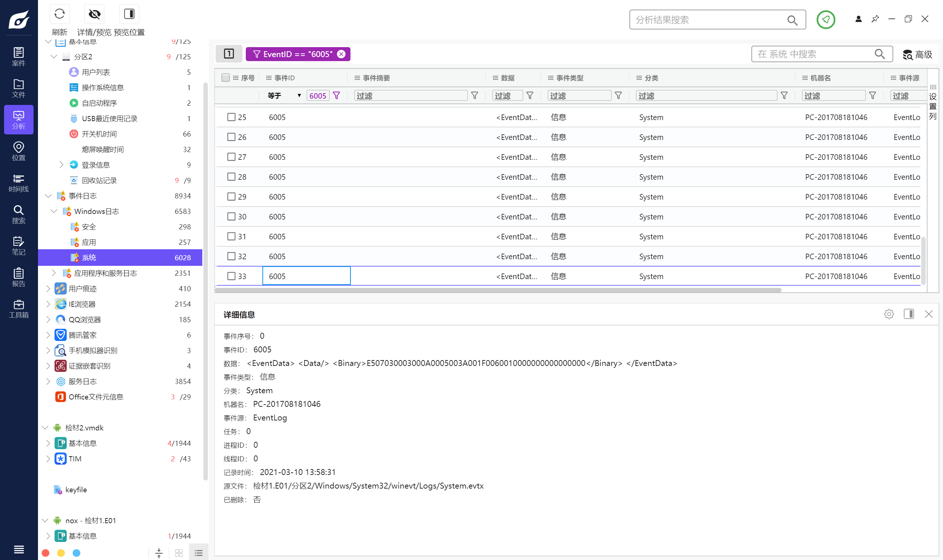Collapse the Windows日志 tree node
The width and height of the screenshot is (943, 560).
[x=54, y=211]
